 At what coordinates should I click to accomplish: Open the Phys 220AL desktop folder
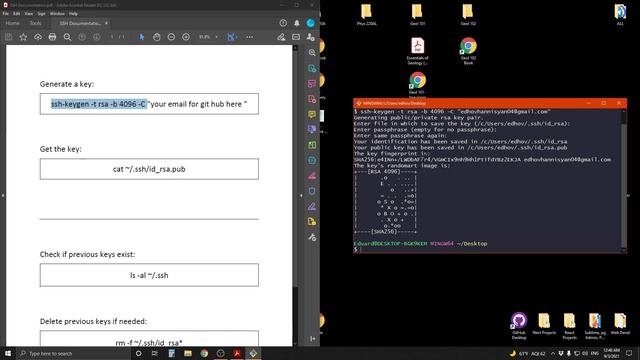[x=367, y=15]
